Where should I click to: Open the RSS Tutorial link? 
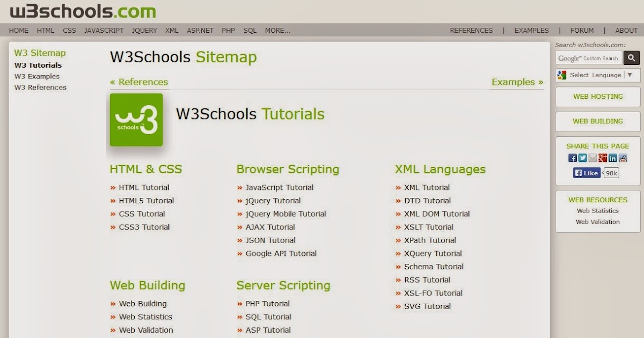tap(427, 280)
